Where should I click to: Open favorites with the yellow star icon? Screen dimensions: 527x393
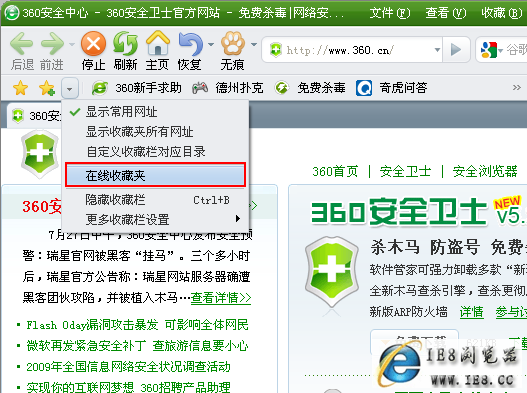click(x=20, y=88)
